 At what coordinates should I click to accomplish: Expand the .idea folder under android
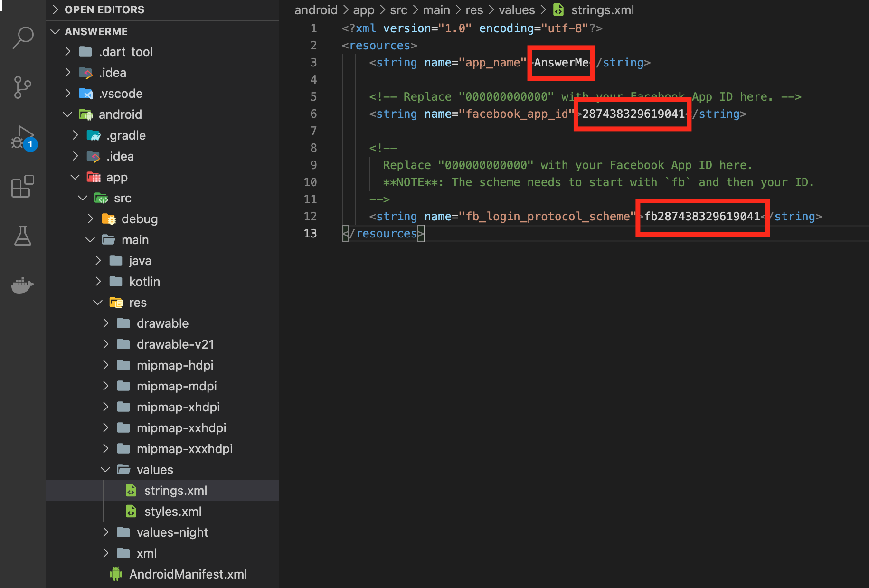click(76, 156)
